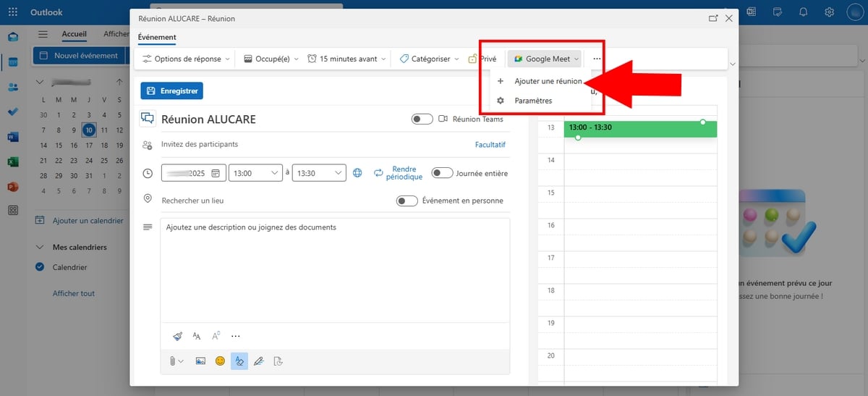Viewport: 868px width, 396px height.
Task: Open end time 13:30 dropdown
Action: click(x=319, y=173)
